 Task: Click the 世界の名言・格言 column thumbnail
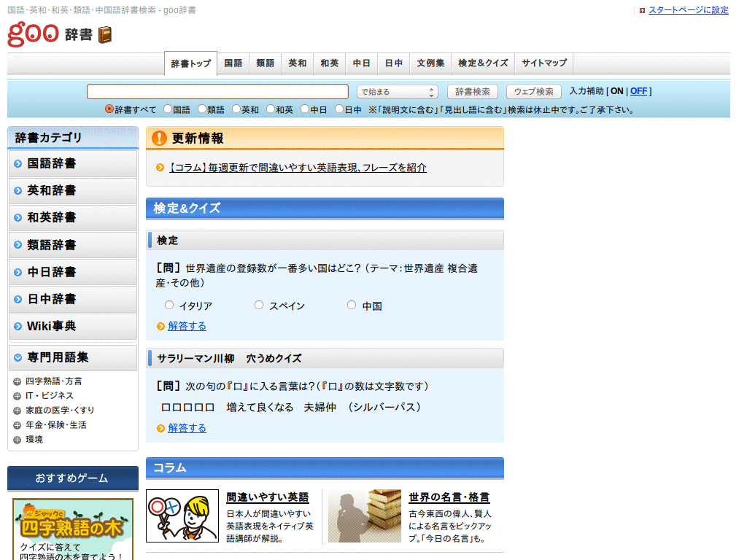364,515
